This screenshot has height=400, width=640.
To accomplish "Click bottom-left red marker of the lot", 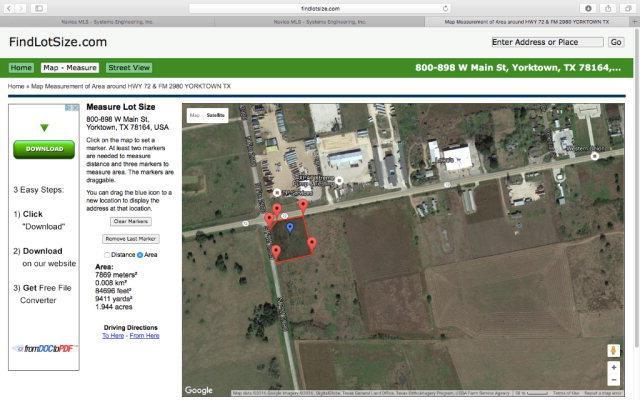I will (x=276, y=253).
